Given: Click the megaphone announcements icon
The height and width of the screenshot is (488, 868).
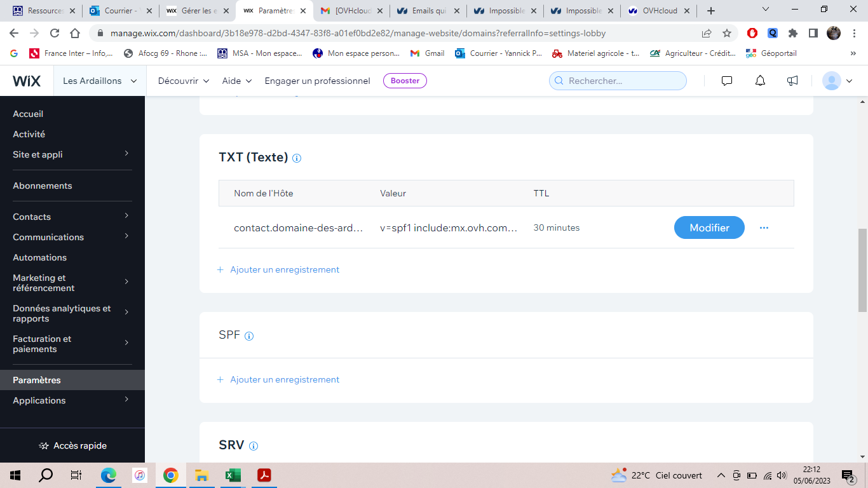Looking at the screenshot, I should 792,81.
